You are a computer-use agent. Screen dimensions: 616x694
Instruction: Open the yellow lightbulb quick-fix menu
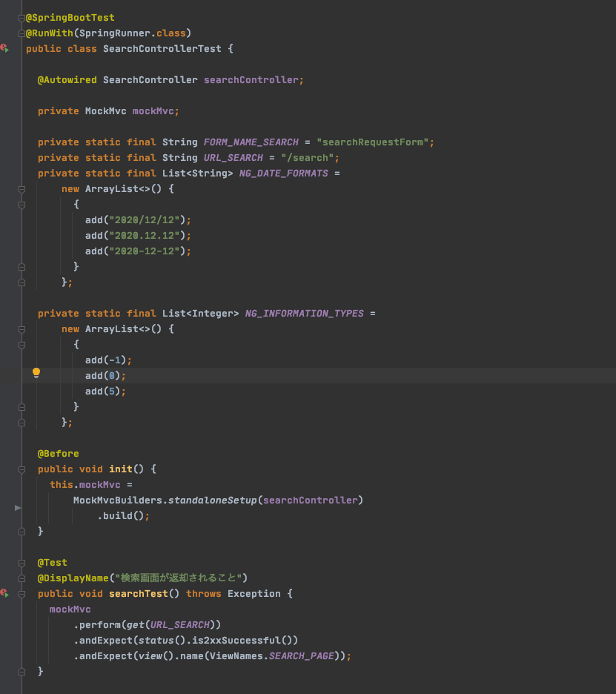click(36, 374)
